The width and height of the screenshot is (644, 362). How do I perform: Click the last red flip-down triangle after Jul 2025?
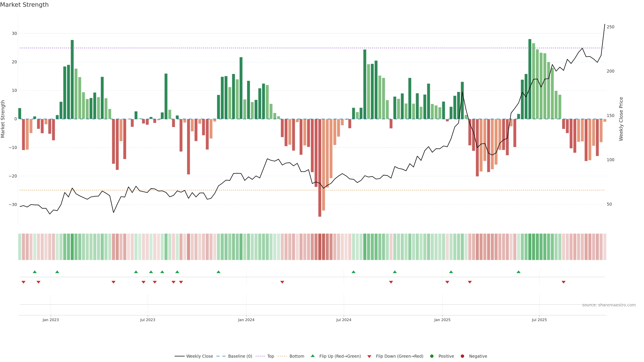pos(563,282)
